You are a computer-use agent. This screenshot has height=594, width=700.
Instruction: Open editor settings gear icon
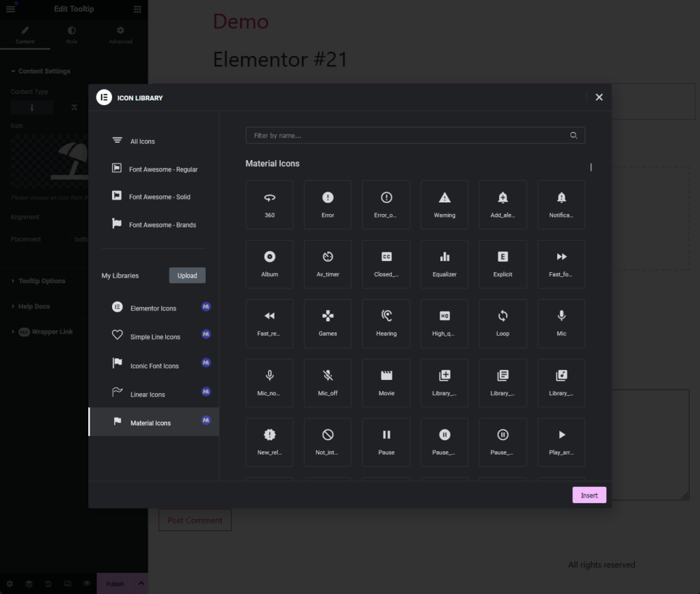[10, 584]
